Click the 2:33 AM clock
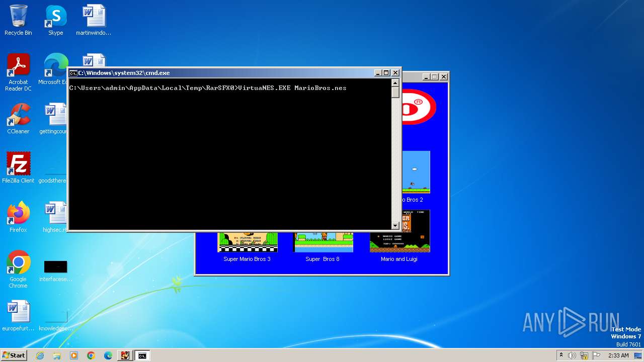This screenshot has height=362, width=644. tap(618, 355)
